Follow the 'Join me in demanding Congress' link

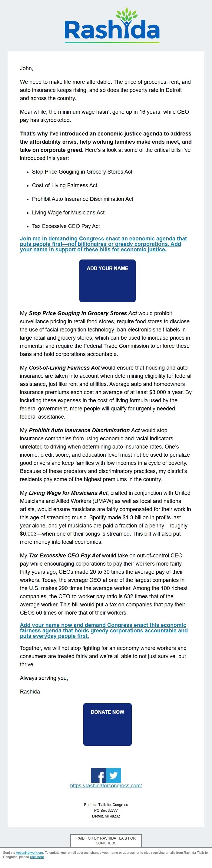(x=103, y=244)
